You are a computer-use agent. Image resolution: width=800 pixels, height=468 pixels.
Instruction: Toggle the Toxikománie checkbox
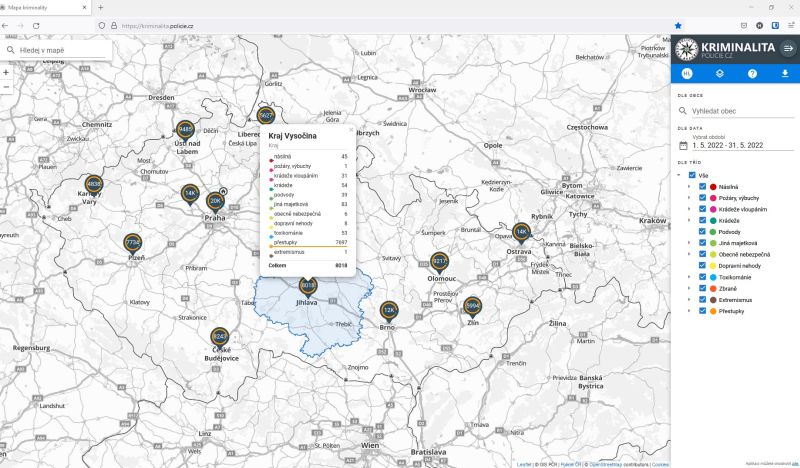click(703, 277)
